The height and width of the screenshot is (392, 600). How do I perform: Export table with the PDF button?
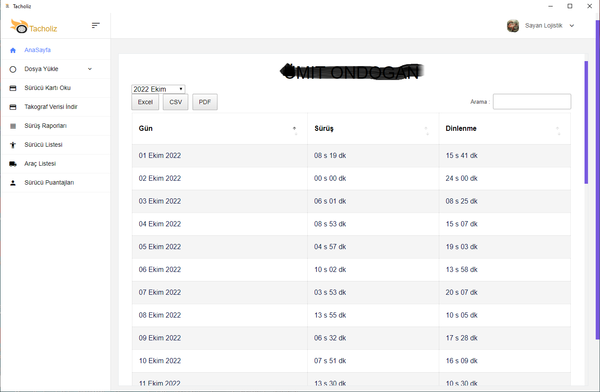pyautogui.click(x=205, y=102)
